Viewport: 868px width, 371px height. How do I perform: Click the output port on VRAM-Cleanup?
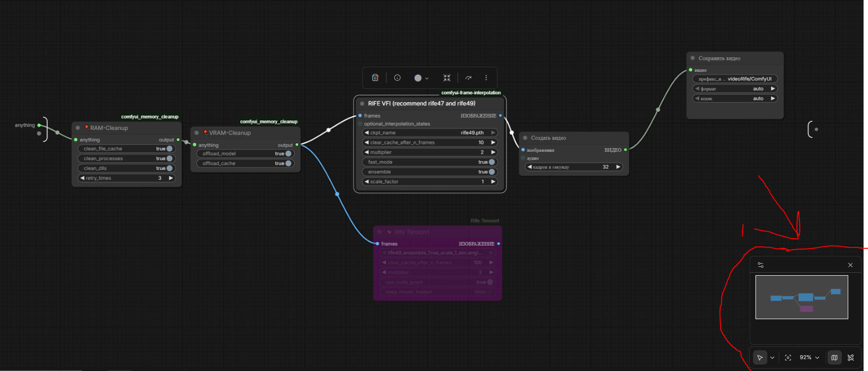tap(297, 145)
